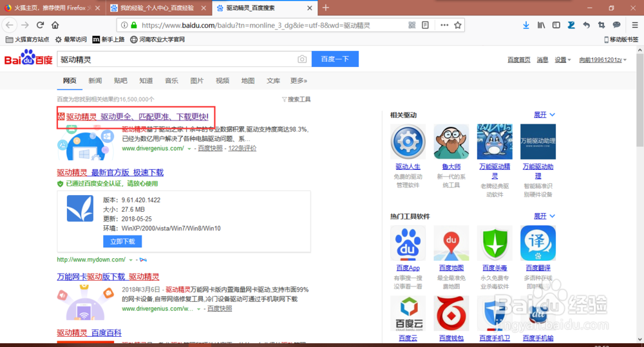
Task: Select the 图片 search category
Action: (196, 81)
